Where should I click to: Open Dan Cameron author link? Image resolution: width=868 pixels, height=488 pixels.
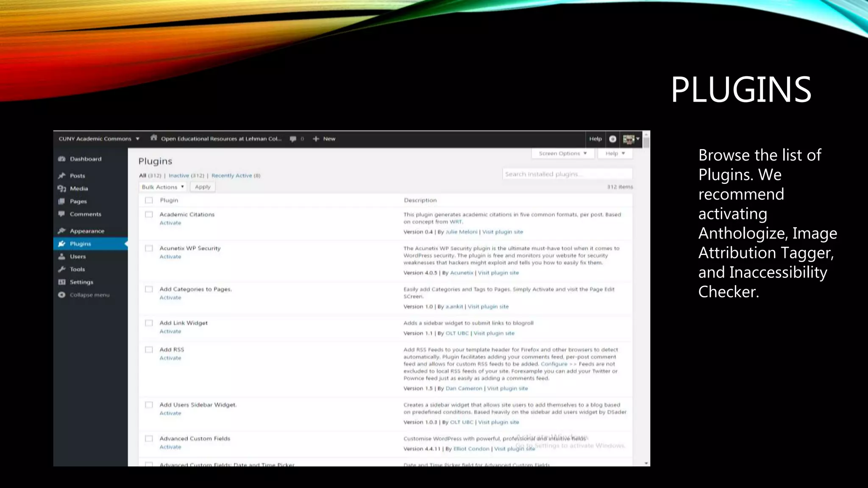click(464, 388)
